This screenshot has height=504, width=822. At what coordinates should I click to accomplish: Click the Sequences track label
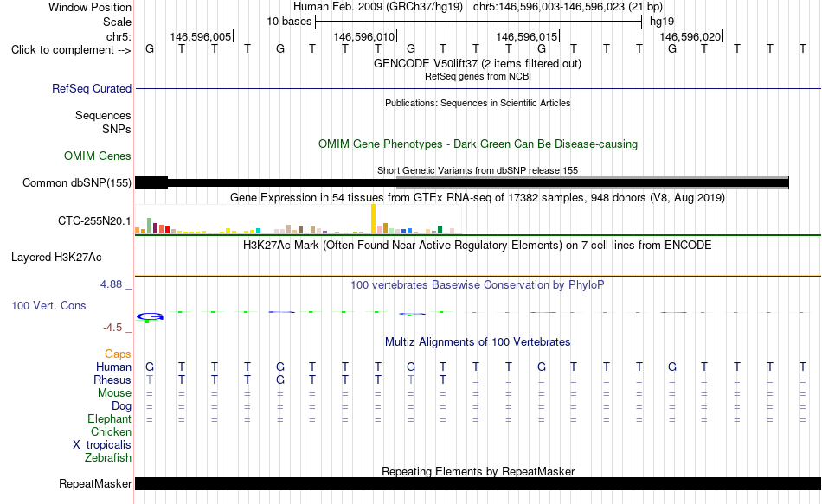coord(103,115)
